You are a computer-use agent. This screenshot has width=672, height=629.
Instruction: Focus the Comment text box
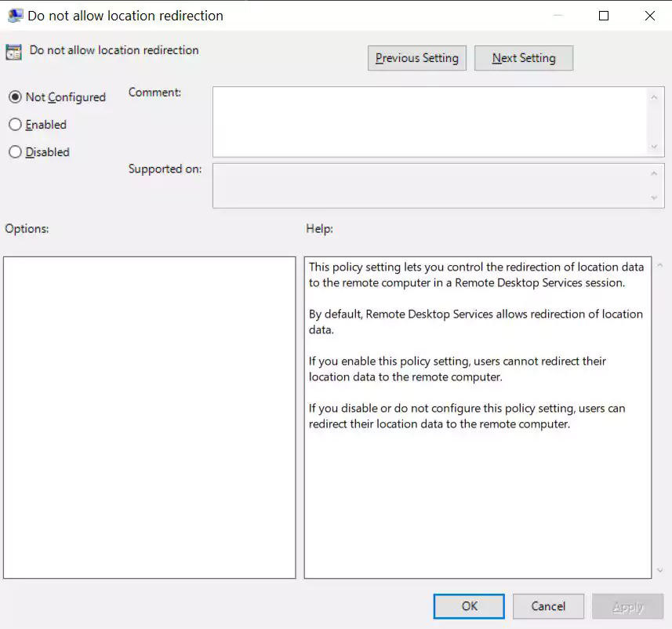point(430,122)
